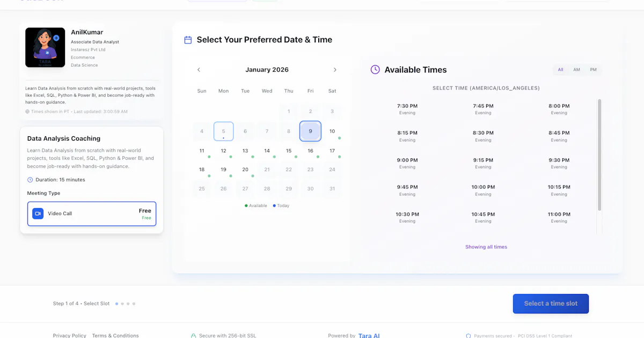Viewport: 644px width, 338px height.
Task: Click the Showing all times link
Action: click(x=486, y=247)
